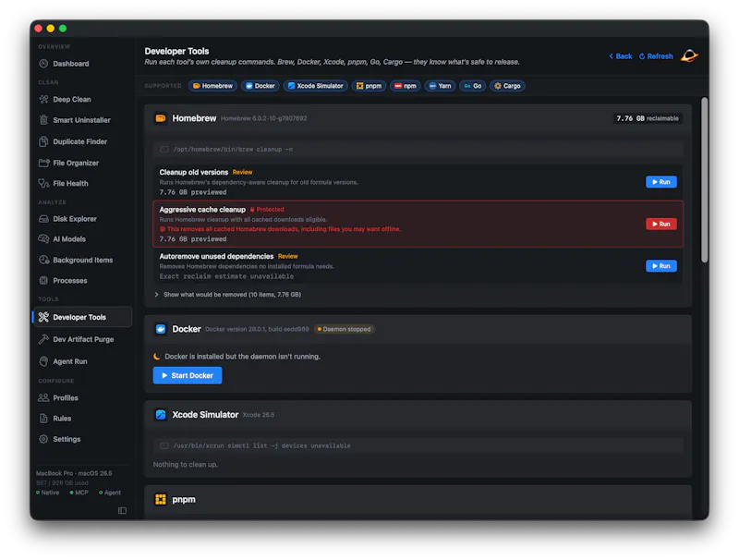The height and width of the screenshot is (560, 739).
Task: Click Review tag on Cleanup old versions
Action: pos(242,172)
